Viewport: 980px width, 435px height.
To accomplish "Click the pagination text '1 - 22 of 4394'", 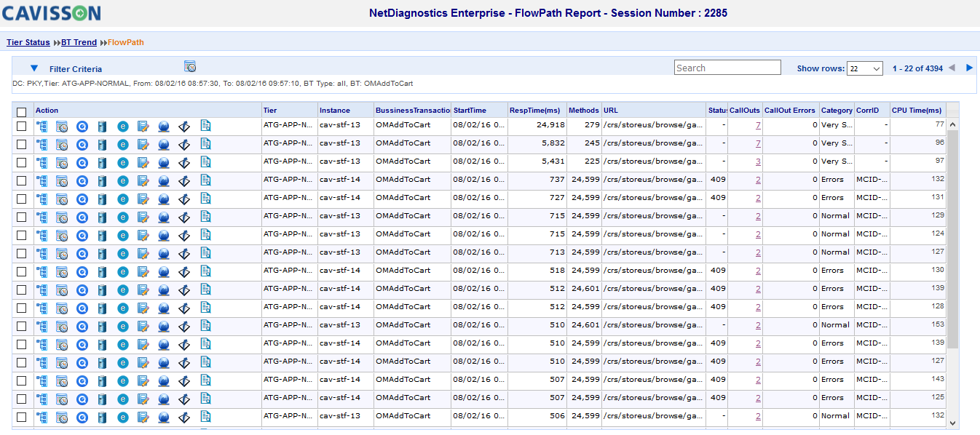I will pos(917,68).
